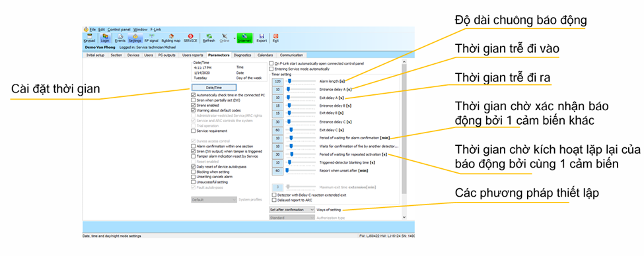Adjust Period of waiting for repeated activation slider
Image resolution: width=644 pixels, height=256 pixels.
click(291, 154)
